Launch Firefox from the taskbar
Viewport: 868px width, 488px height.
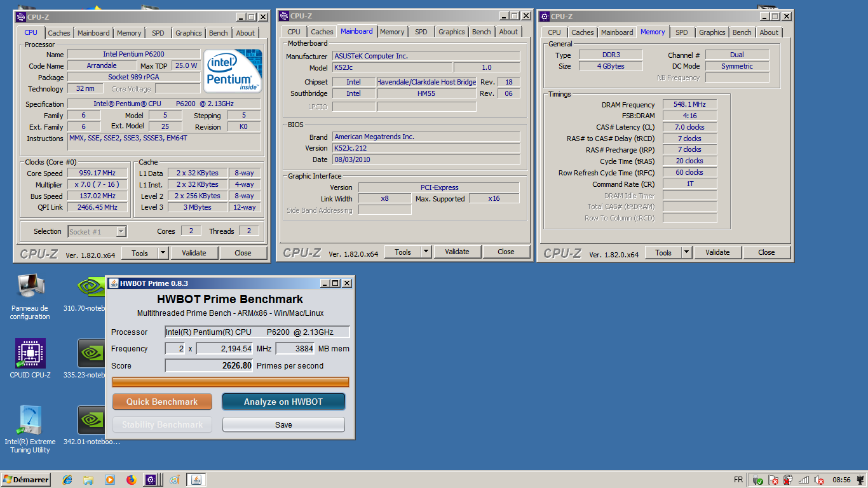(131, 480)
